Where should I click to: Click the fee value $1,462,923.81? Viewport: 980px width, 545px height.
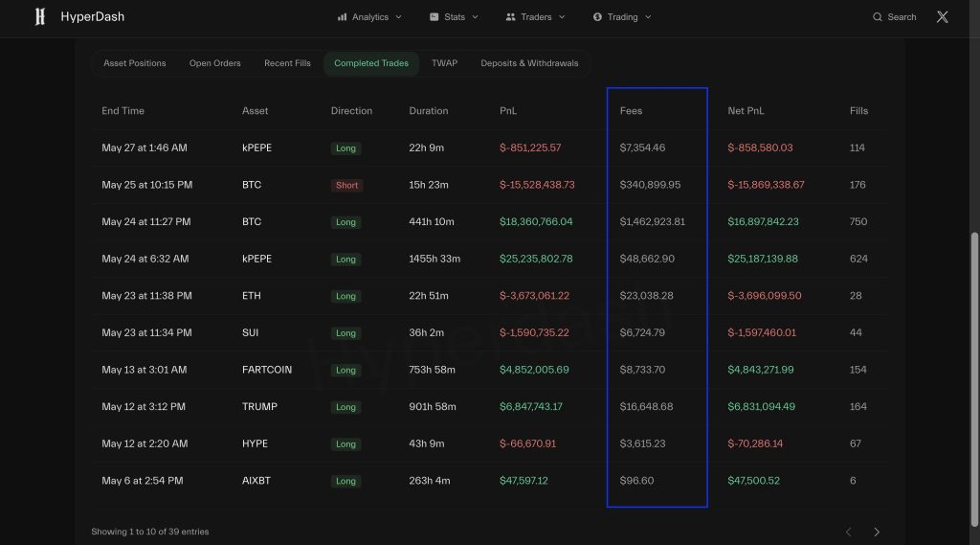click(652, 221)
